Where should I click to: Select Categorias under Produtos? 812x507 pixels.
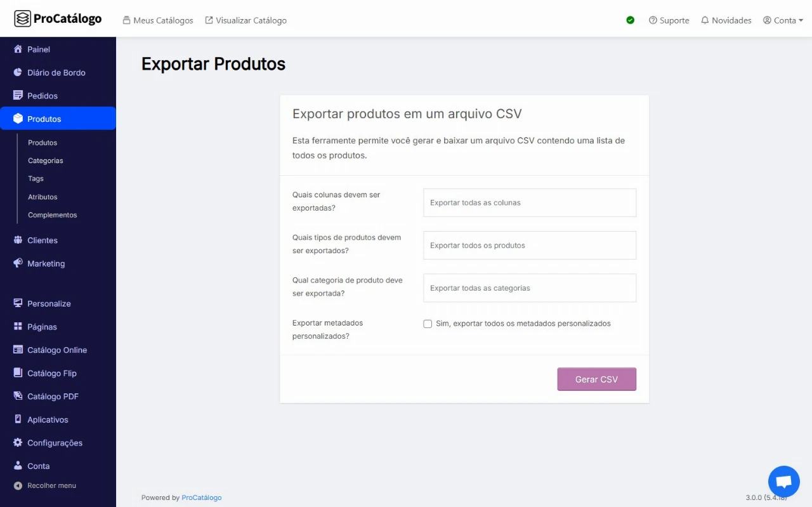click(x=45, y=161)
